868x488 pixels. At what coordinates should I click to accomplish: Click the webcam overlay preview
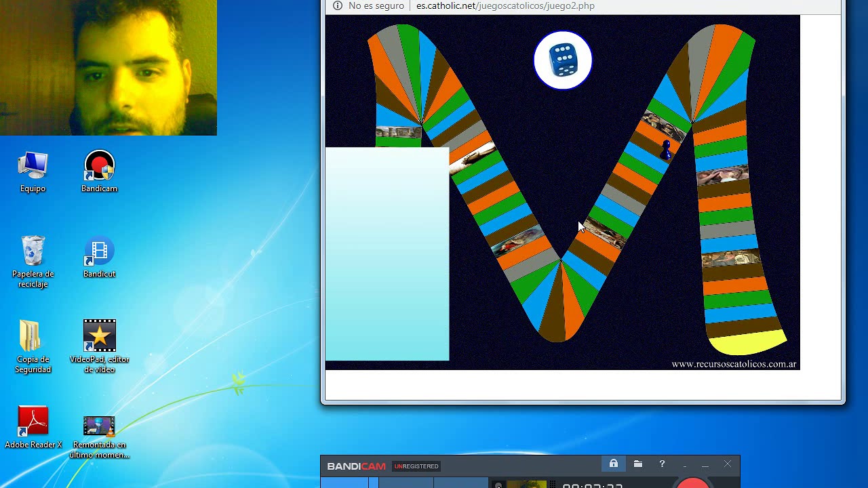[x=108, y=68]
